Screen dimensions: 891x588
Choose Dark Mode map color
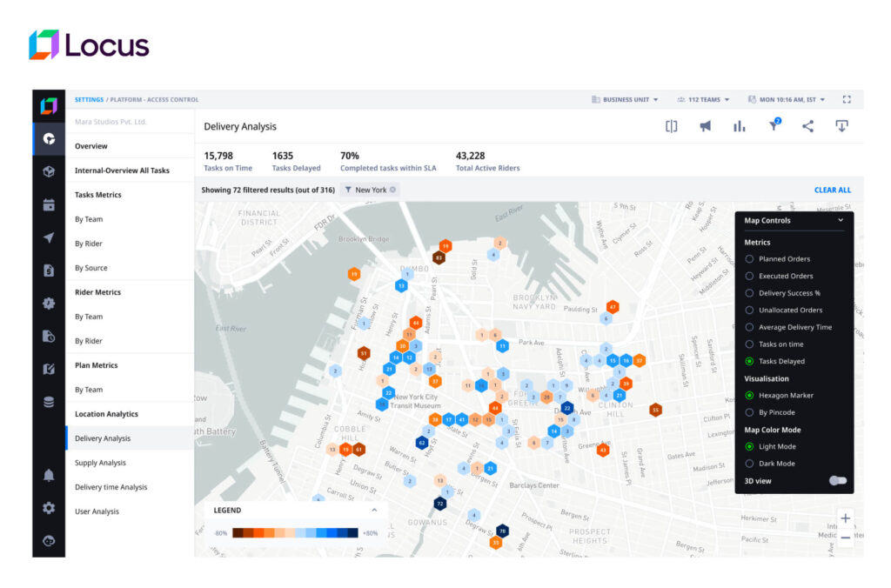coord(750,464)
